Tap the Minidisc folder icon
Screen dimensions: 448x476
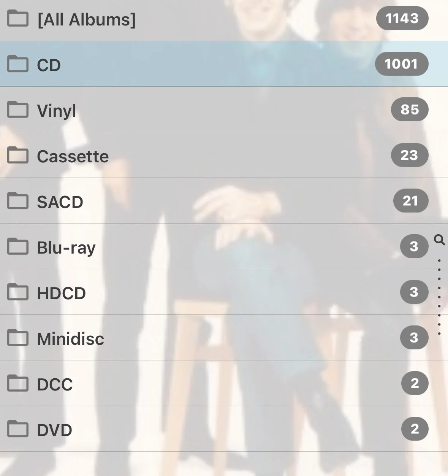pos(18,338)
